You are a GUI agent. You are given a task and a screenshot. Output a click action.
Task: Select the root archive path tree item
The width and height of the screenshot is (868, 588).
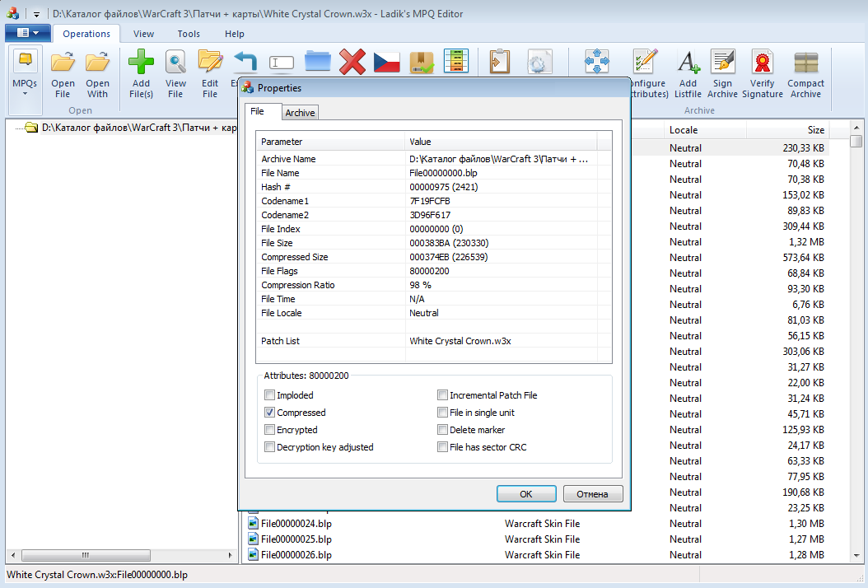pos(139,128)
